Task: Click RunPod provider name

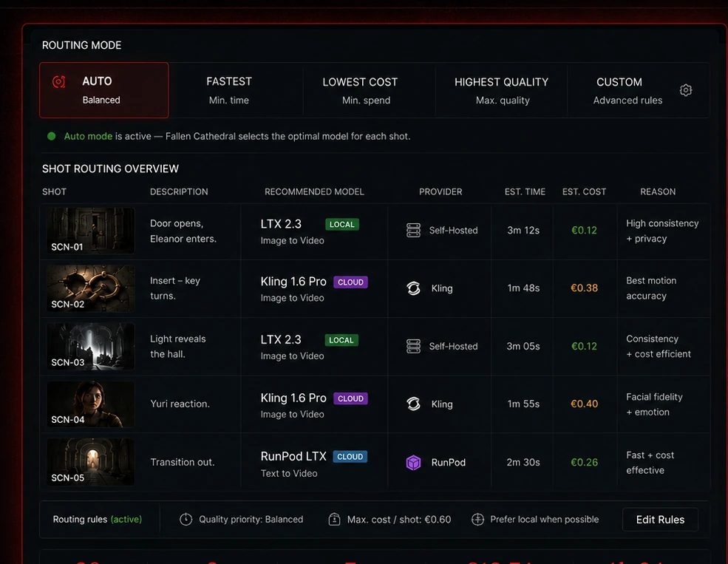Action: tap(448, 462)
